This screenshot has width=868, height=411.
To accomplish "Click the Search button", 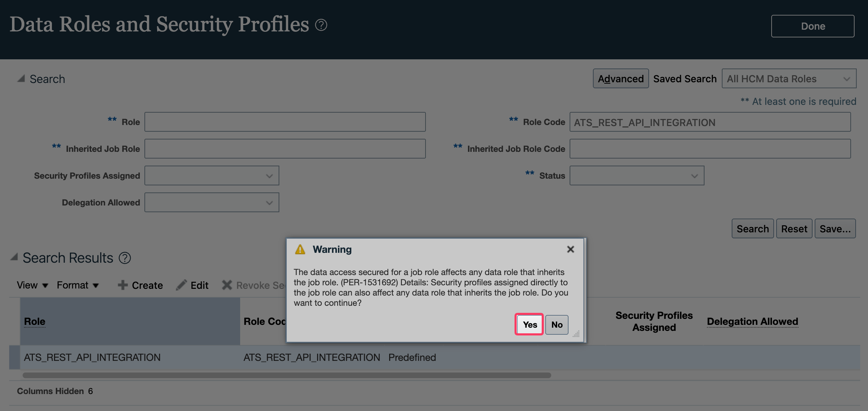I will [x=753, y=229].
